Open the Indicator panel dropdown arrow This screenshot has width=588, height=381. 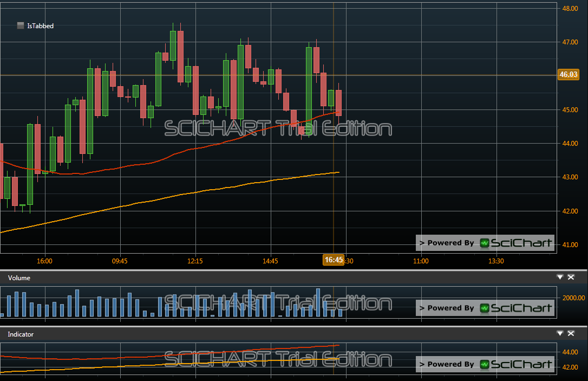(x=560, y=333)
